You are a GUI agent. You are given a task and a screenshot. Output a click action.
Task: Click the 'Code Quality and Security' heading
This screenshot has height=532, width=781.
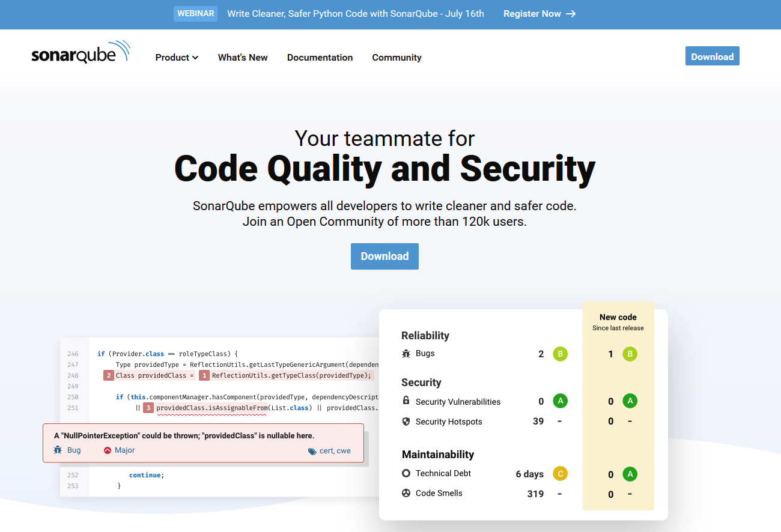pyautogui.click(x=384, y=168)
